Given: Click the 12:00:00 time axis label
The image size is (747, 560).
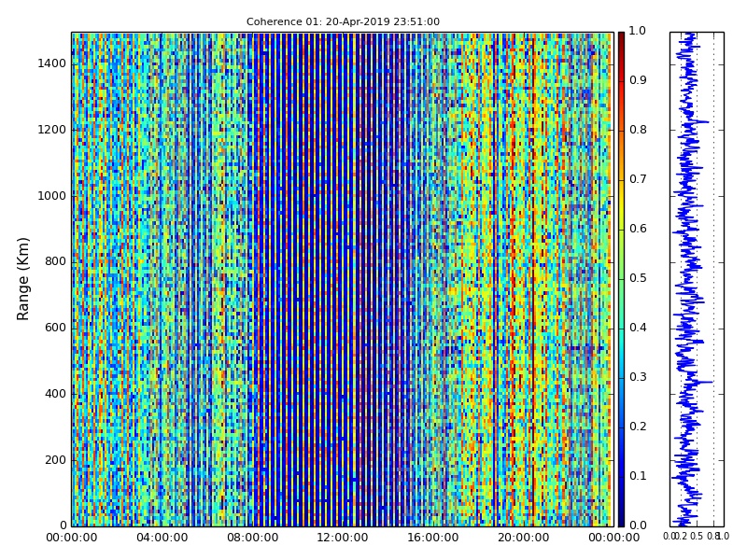Looking at the screenshot, I should pyautogui.click(x=343, y=538).
